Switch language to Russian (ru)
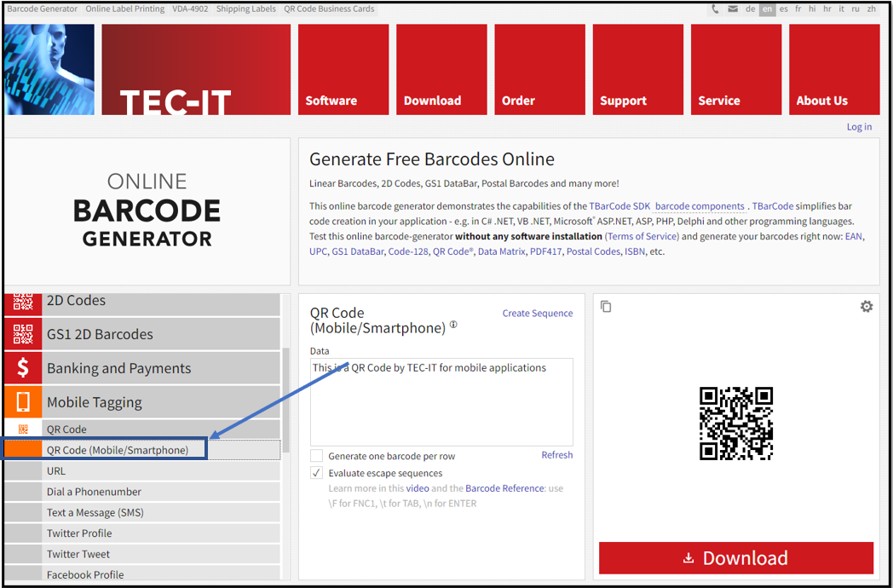 pos(856,9)
